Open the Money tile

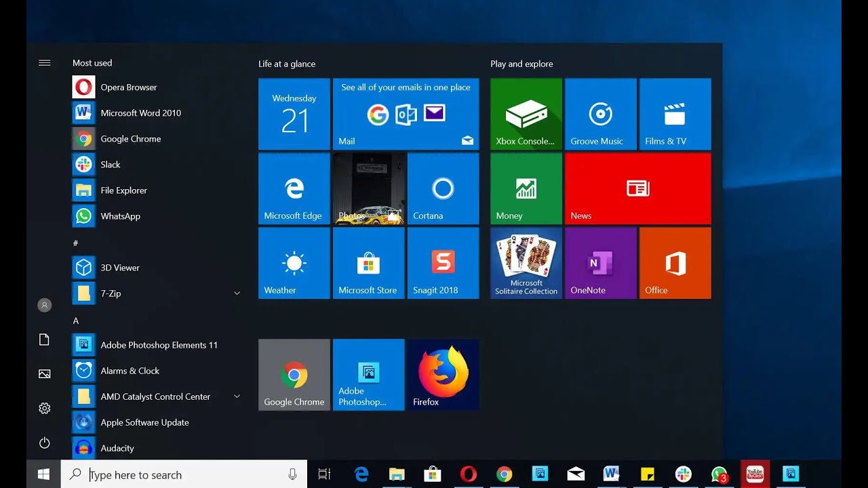coord(526,188)
